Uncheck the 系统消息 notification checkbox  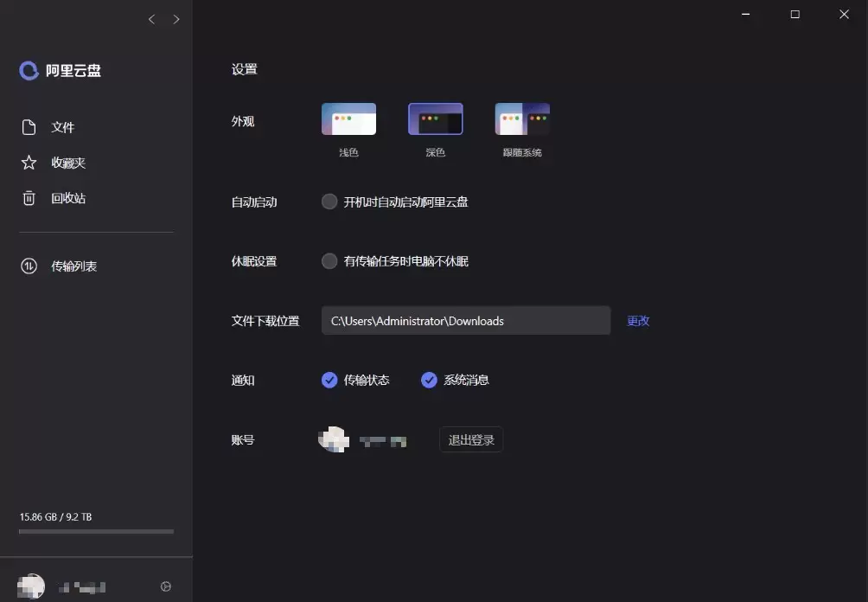click(x=429, y=380)
